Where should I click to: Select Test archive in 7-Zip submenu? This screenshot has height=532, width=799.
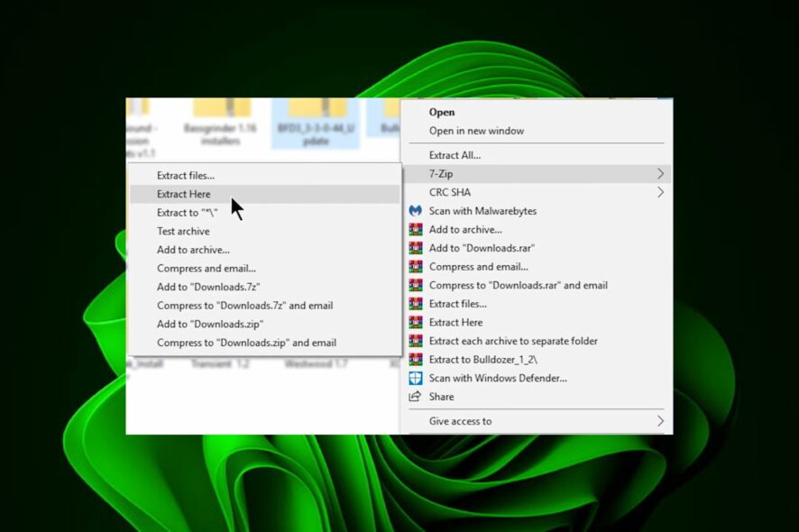264,231
